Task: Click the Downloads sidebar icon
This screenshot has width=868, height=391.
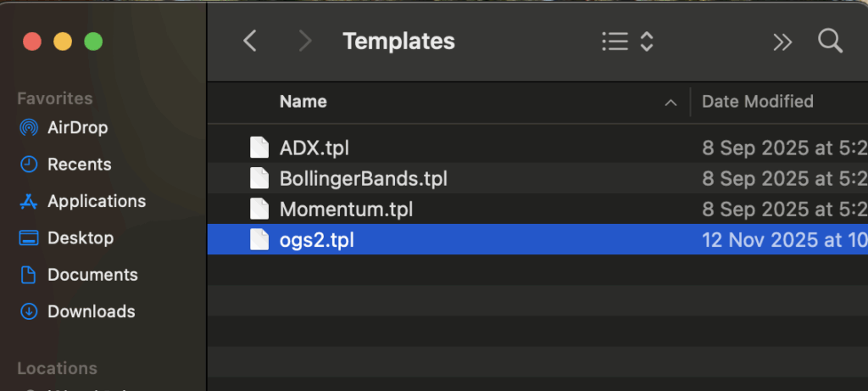Action: (x=29, y=311)
